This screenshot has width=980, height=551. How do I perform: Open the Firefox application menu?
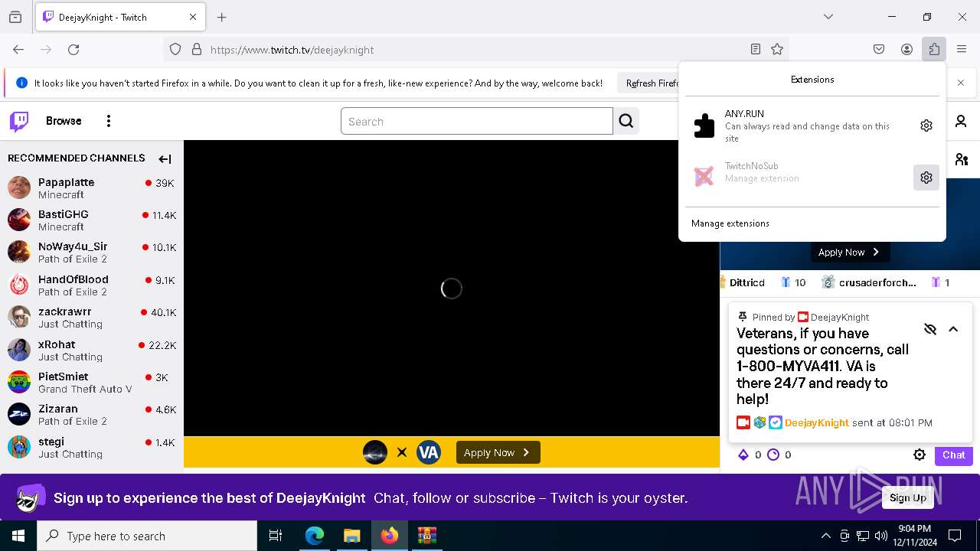coord(962,49)
